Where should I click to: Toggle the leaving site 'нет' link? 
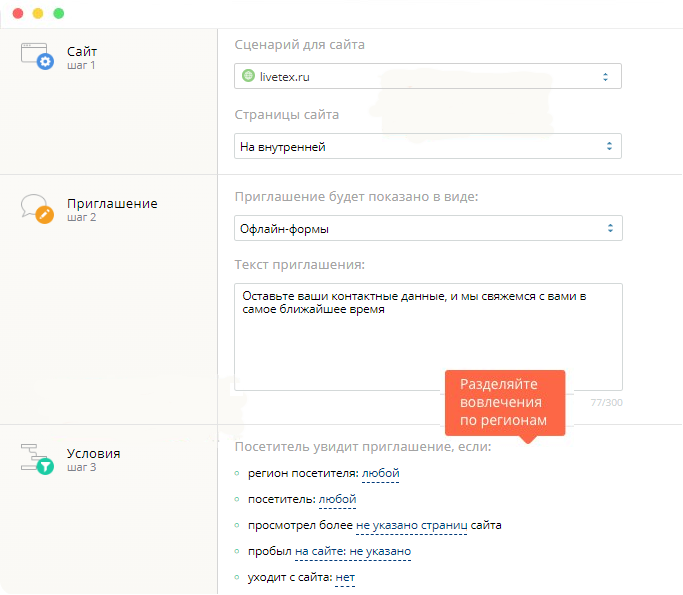point(345,578)
